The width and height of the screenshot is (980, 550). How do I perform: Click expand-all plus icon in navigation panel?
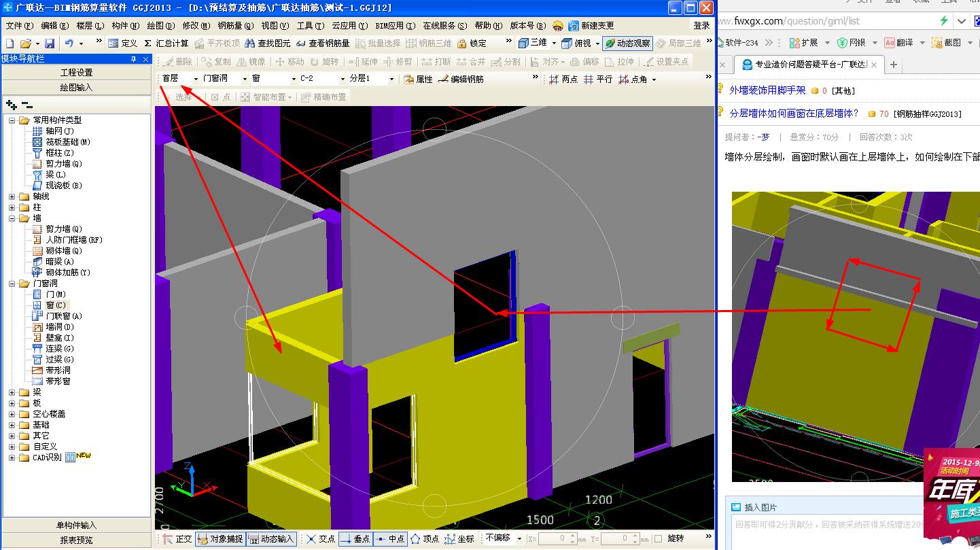(x=11, y=105)
